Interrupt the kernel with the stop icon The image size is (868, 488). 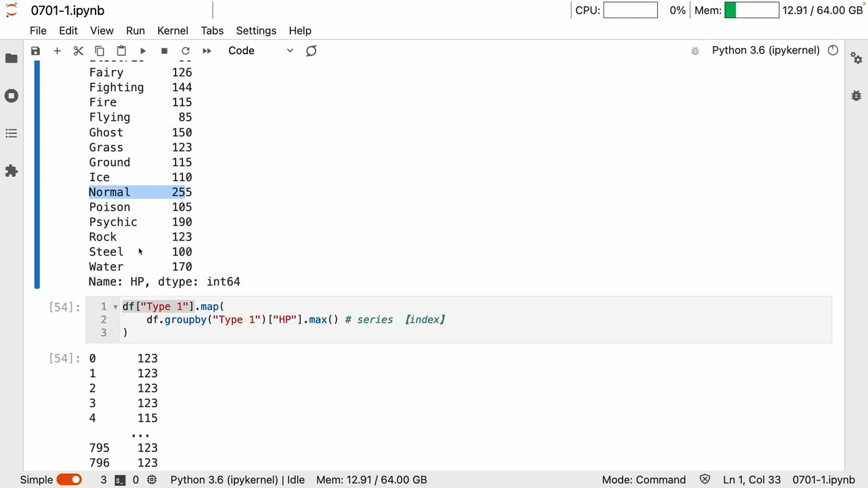pos(164,51)
